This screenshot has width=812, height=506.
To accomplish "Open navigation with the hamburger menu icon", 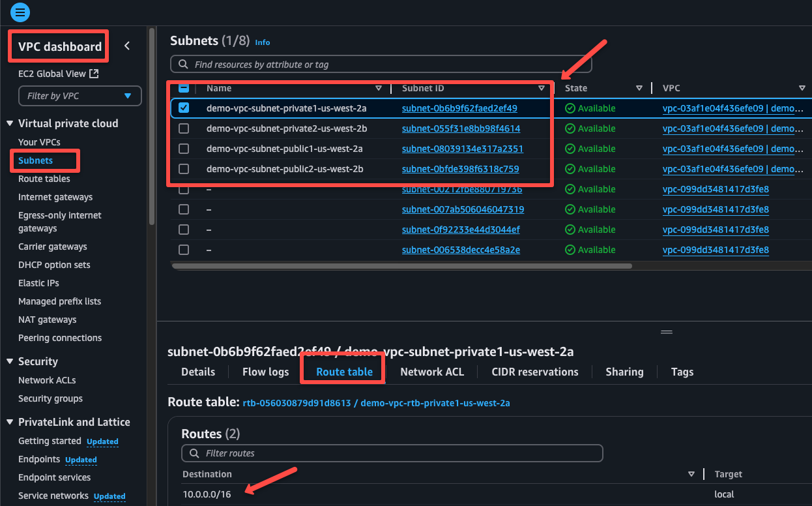I will [x=20, y=12].
